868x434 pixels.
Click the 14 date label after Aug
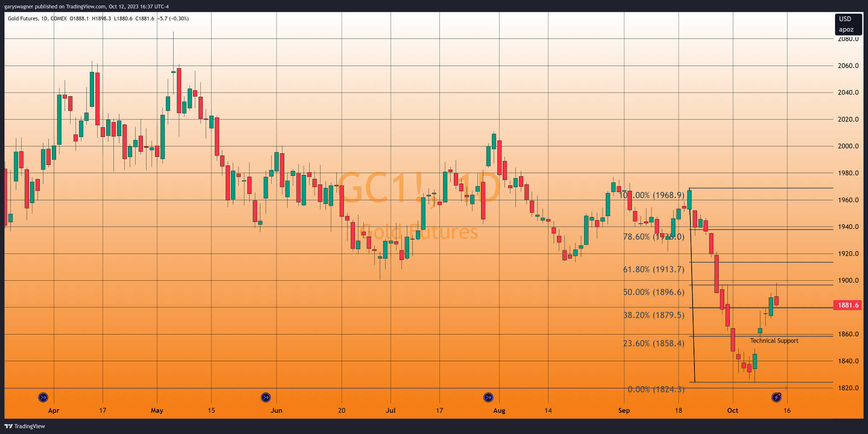[548, 410]
